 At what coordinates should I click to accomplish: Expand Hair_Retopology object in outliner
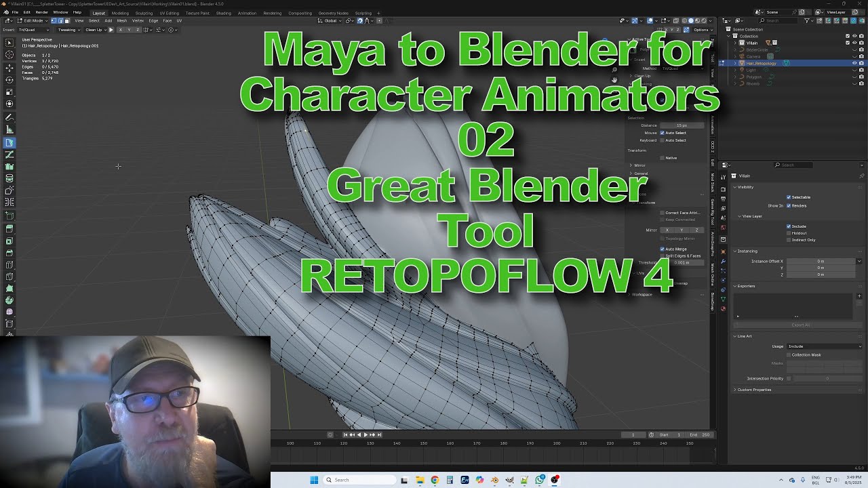(x=735, y=63)
